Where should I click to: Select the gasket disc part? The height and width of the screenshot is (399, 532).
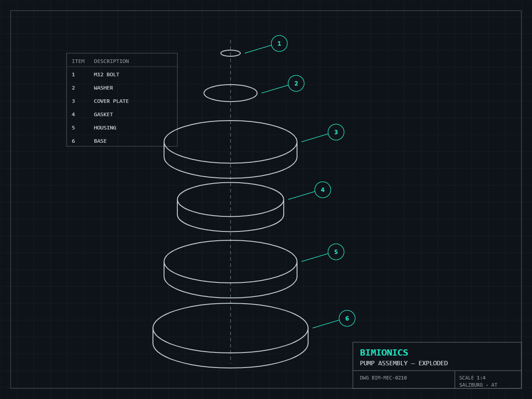[x=231, y=207]
